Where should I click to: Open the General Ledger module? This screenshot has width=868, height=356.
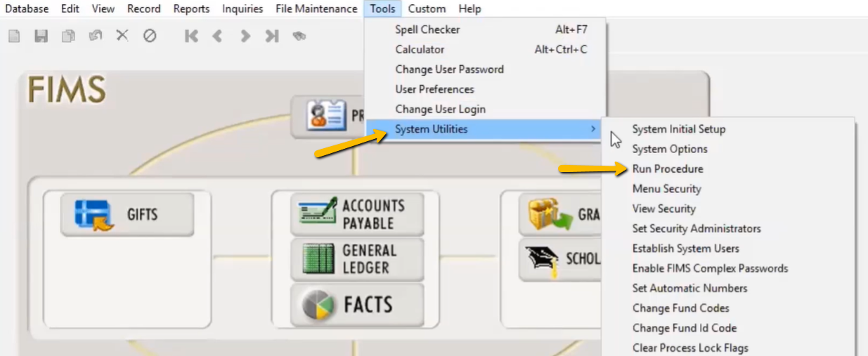[x=357, y=259]
